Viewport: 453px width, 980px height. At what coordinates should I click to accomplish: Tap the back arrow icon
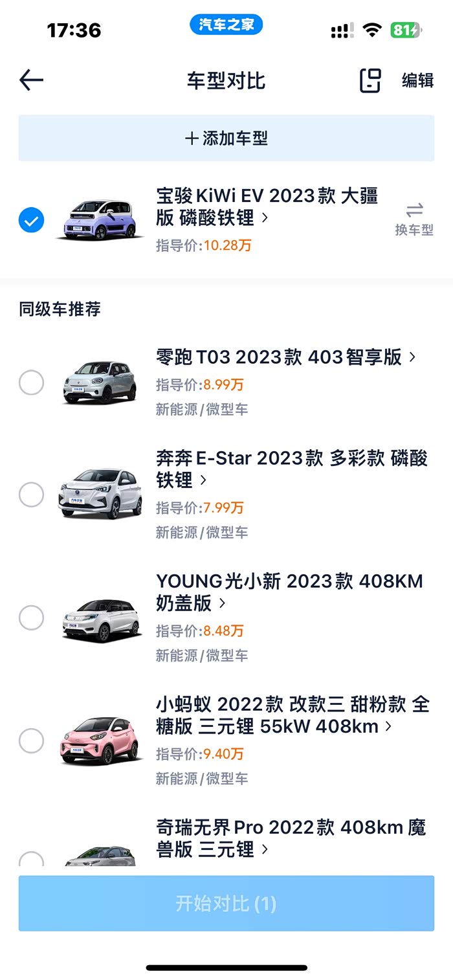click(x=31, y=81)
